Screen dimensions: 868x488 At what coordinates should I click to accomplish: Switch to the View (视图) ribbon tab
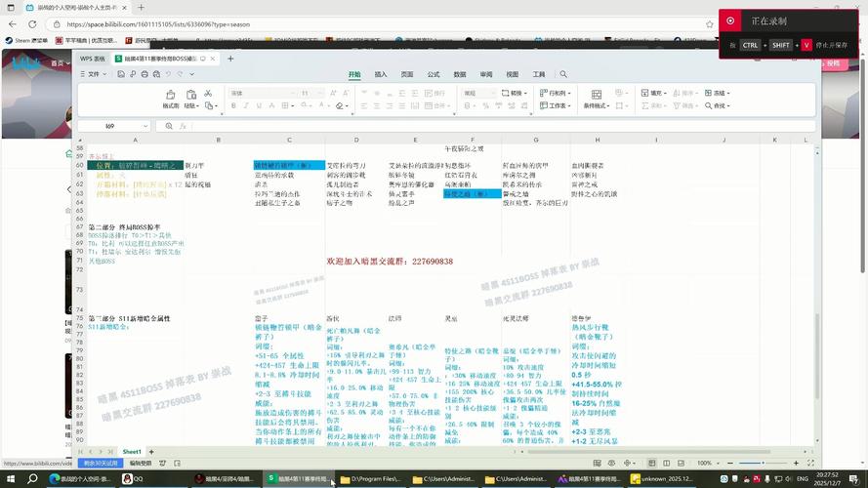click(512, 74)
